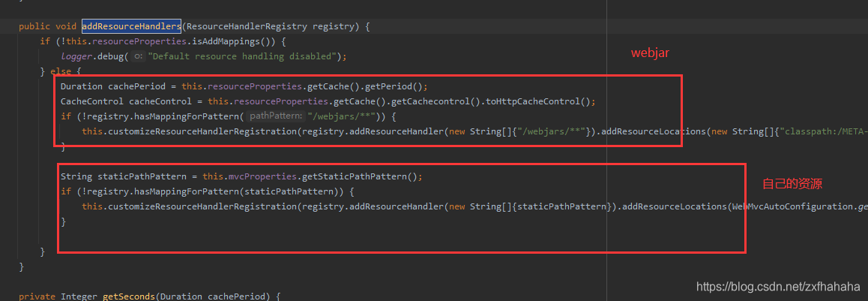Click mvcProperties field reference
The width and height of the screenshot is (868, 301).
[x=262, y=177]
